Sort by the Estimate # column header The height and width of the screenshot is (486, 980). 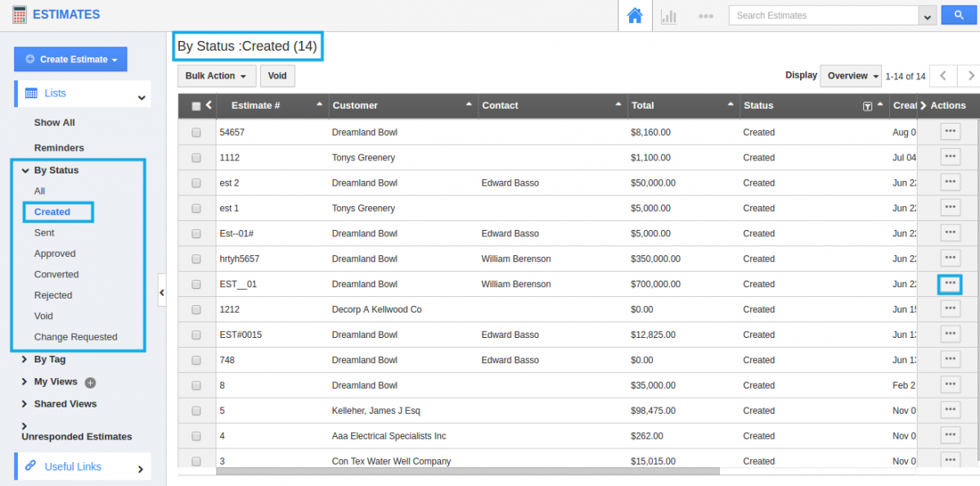point(255,106)
